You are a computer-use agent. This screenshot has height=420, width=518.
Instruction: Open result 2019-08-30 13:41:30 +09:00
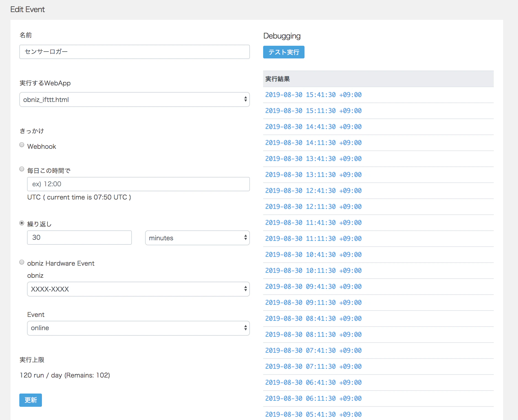click(313, 159)
